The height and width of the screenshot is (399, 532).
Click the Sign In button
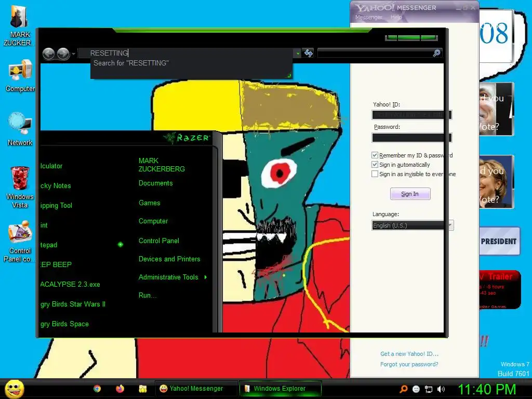point(410,194)
